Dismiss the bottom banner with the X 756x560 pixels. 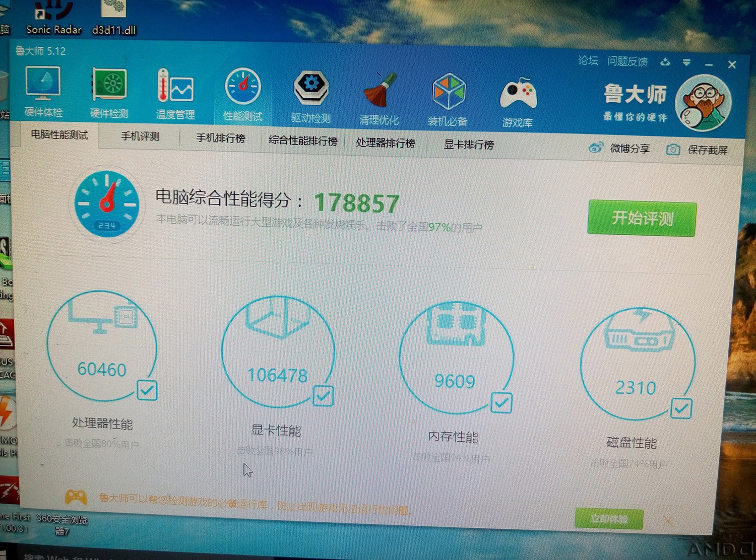(668, 521)
